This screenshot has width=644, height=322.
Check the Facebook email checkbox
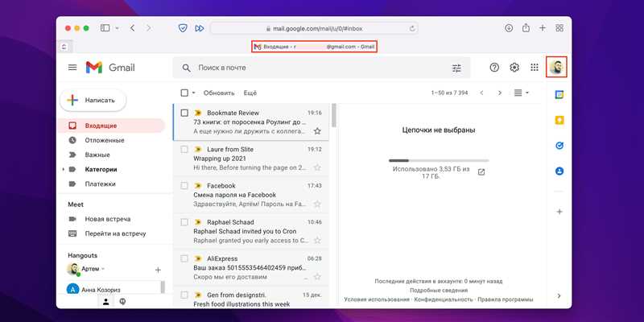pyautogui.click(x=184, y=186)
